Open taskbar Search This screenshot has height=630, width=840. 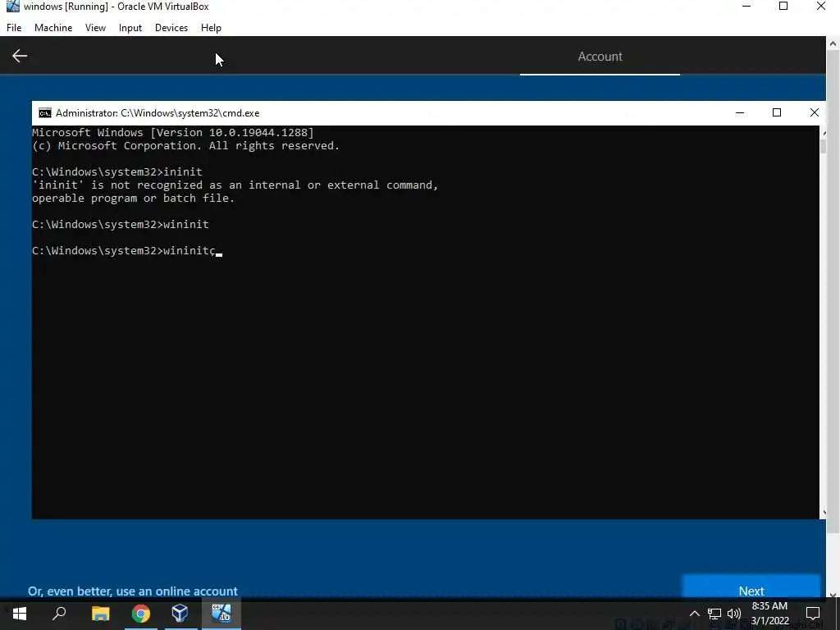pos(59,614)
